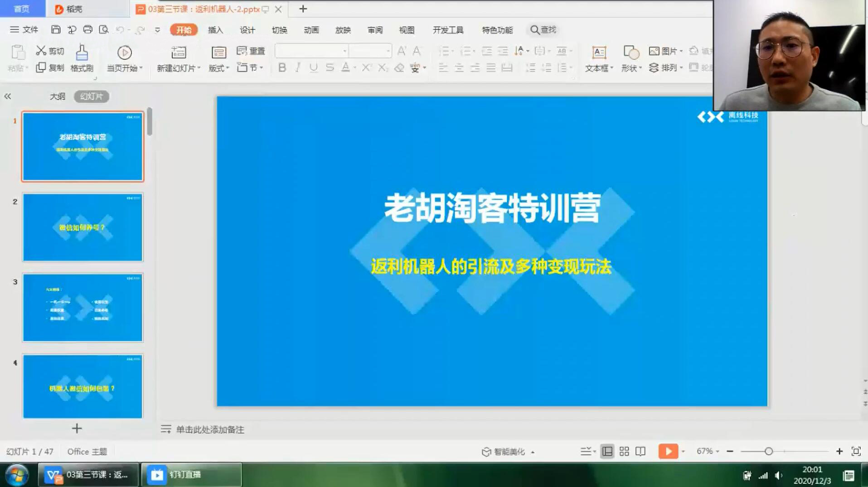Center align text in paragraph group
This screenshot has width=868, height=487.
pos(459,68)
